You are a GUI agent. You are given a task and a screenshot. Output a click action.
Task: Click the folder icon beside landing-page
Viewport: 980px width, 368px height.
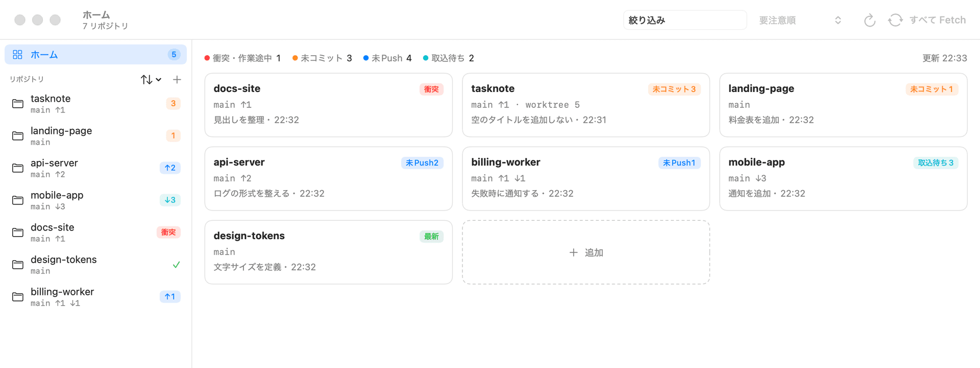coord(18,136)
